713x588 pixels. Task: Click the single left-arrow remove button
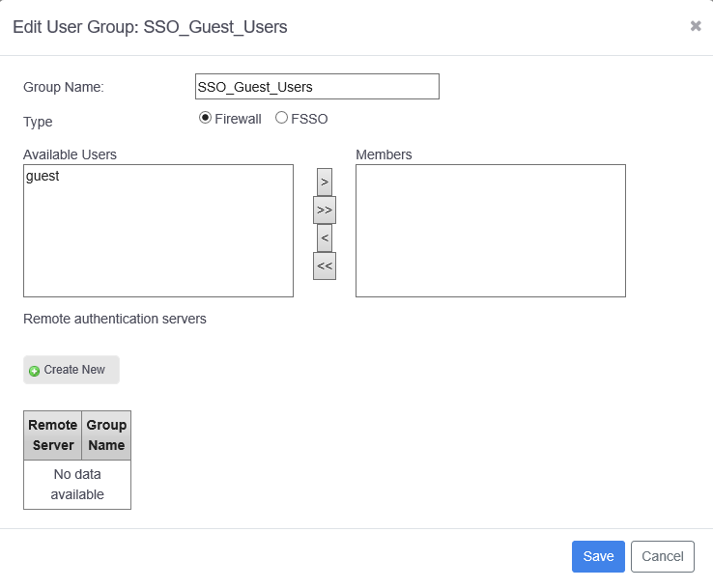(x=325, y=238)
